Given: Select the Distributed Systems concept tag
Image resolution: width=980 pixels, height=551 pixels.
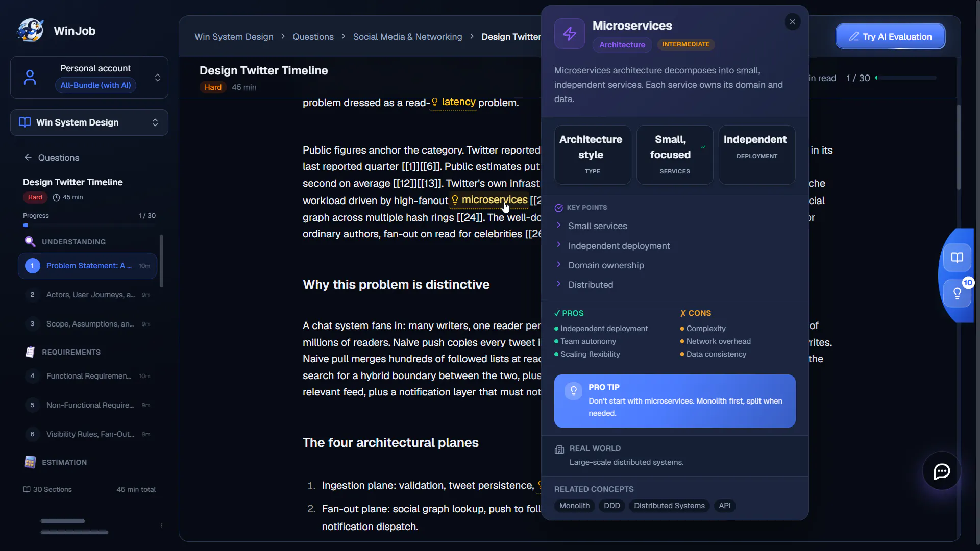Looking at the screenshot, I should (x=669, y=506).
